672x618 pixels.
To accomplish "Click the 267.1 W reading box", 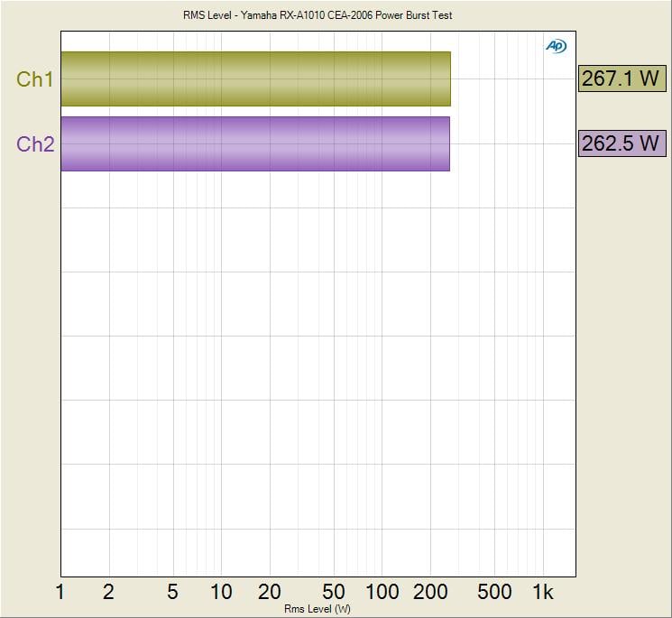I will pos(621,78).
